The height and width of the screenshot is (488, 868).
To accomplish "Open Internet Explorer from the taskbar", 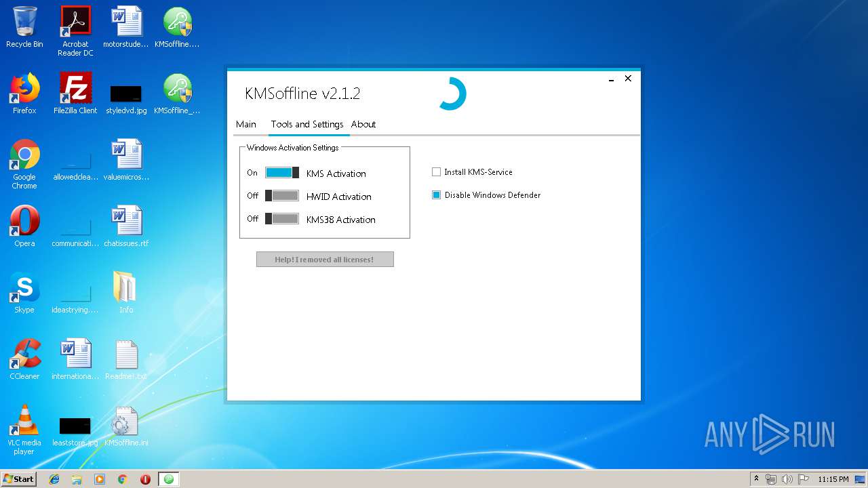I will (x=54, y=479).
